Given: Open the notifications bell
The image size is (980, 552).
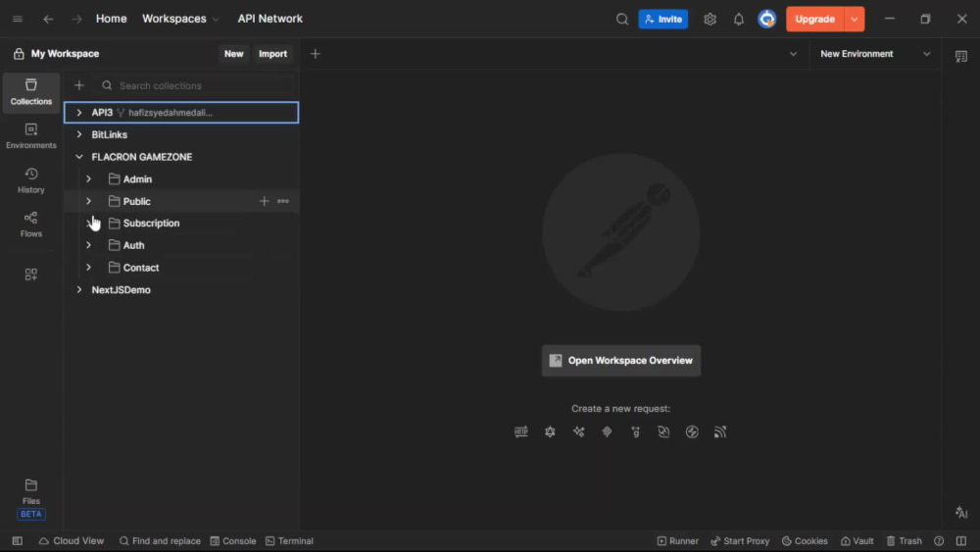Looking at the screenshot, I should coord(738,19).
